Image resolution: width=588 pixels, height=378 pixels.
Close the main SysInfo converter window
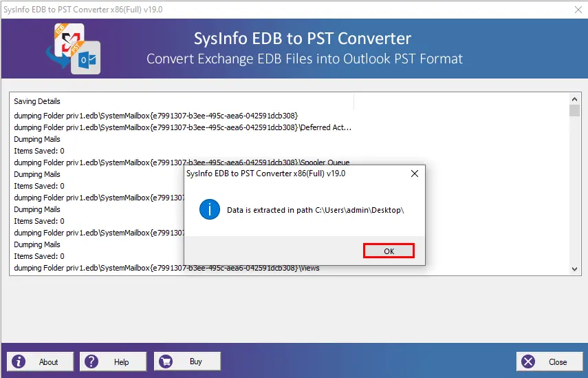pos(578,10)
